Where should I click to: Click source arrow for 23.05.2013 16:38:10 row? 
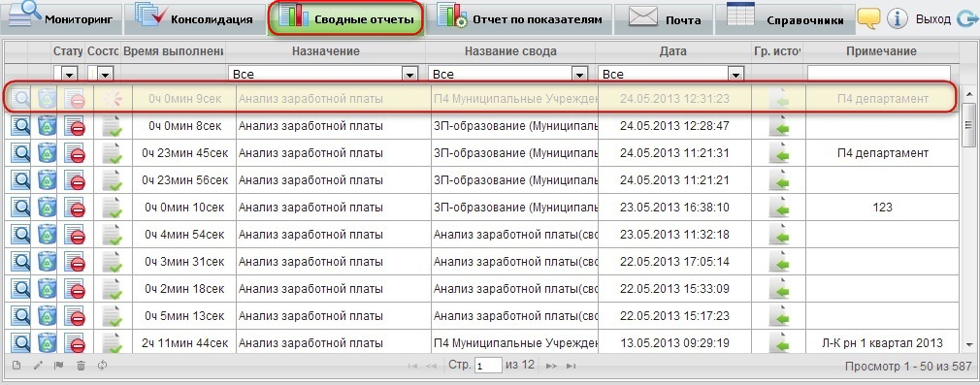[778, 209]
